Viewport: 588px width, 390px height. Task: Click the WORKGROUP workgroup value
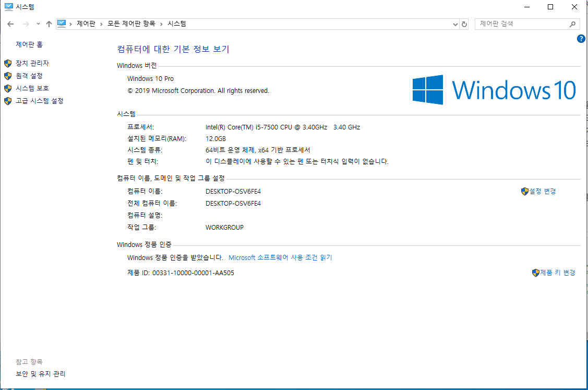point(225,228)
